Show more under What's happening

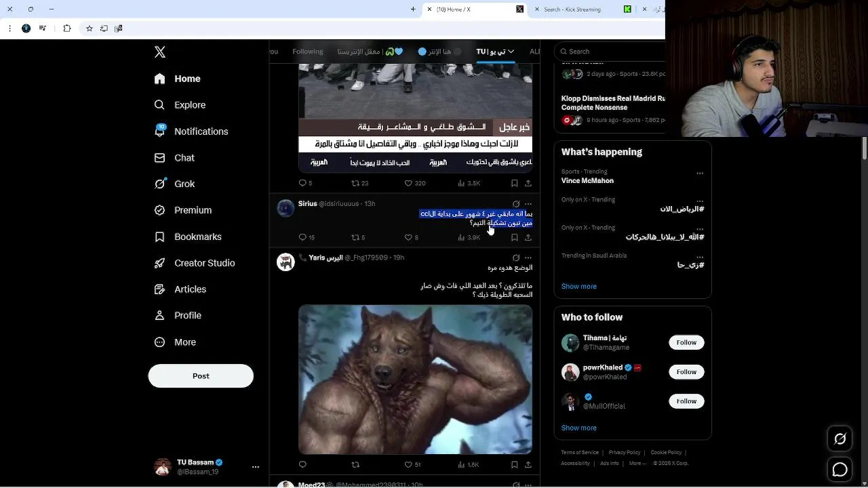[x=579, y=287]
